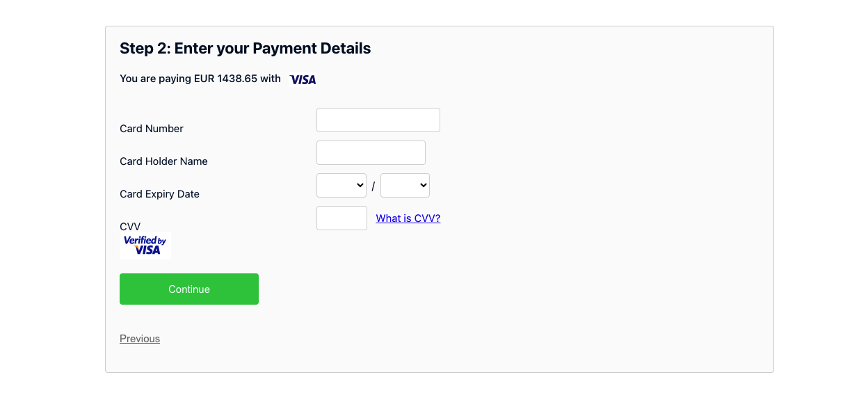Image resolution: width=868 pixels, height=409 pixels.
Task: Click the chevron arrow on the month select
Action: [x=360, y=186]
